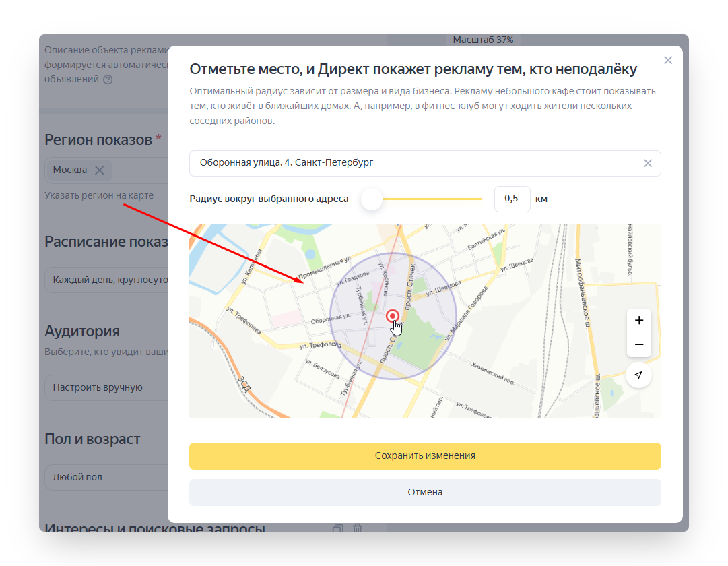Click the 0,5 km value field

(x=512, y=199)
